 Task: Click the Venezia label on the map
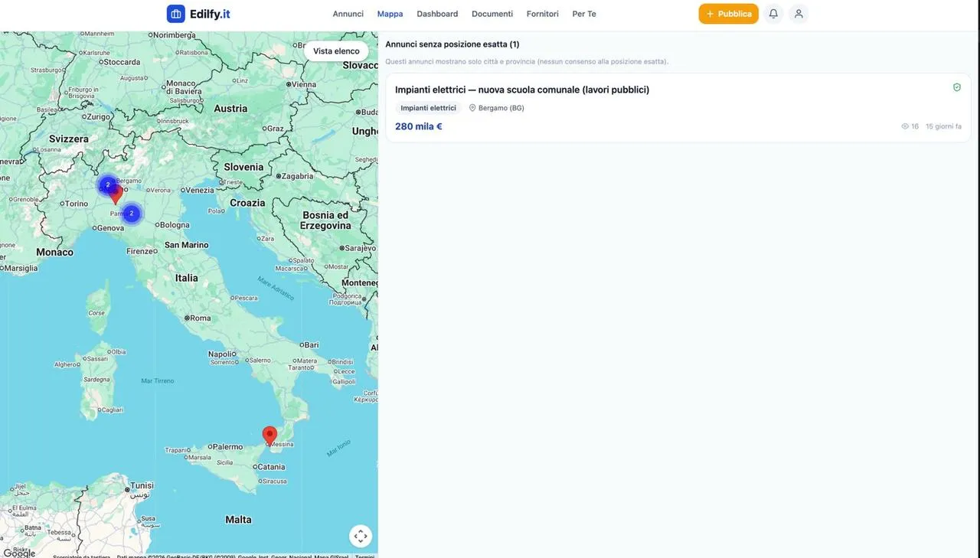(200, 190)
